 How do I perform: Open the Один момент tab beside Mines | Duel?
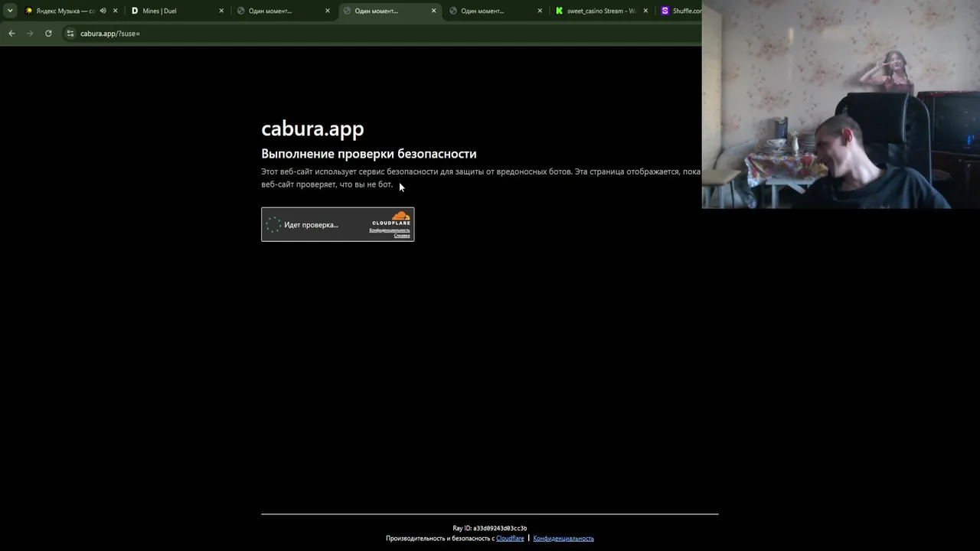283,11
